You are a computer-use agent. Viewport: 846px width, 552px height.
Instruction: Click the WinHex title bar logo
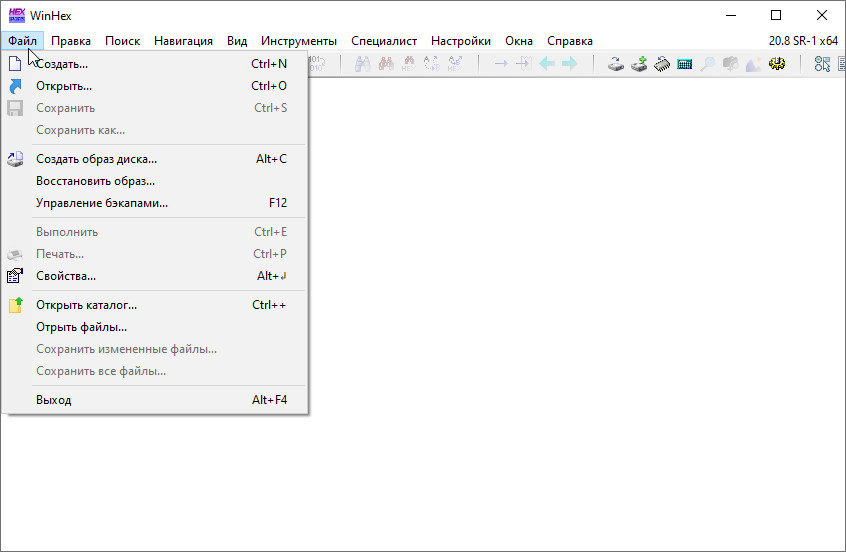(17, 15)
